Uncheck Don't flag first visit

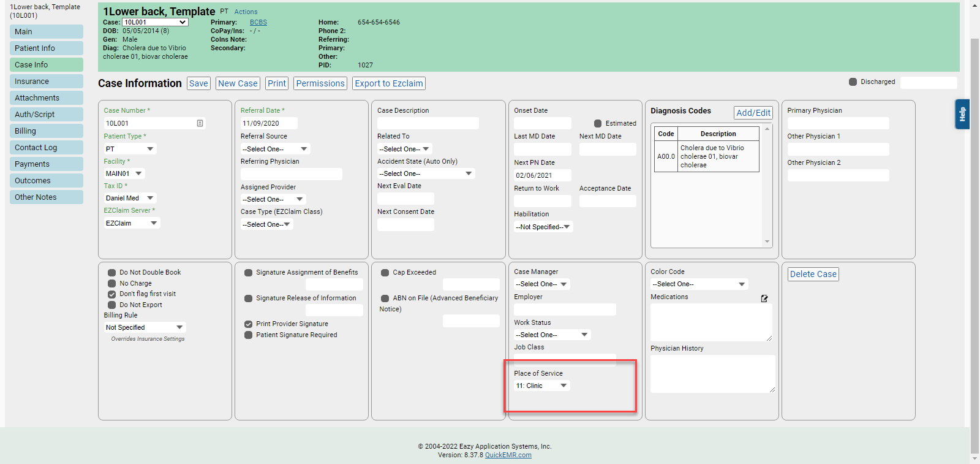[x=112, y=294]
